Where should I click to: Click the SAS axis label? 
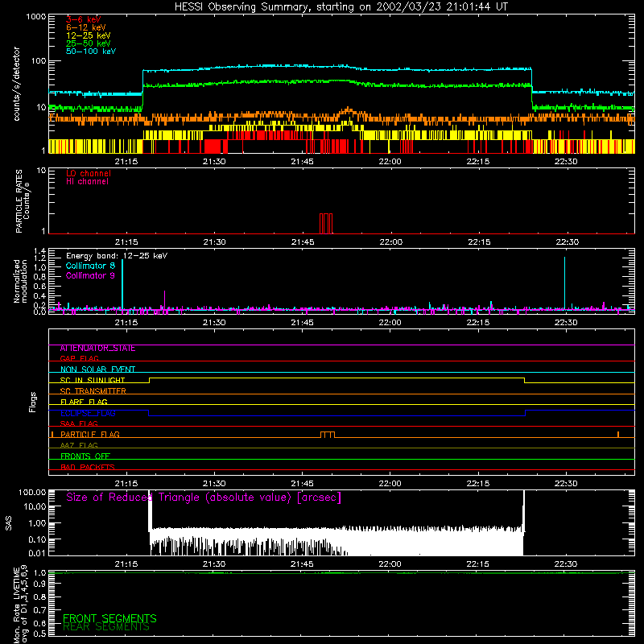tap(8, 523)
